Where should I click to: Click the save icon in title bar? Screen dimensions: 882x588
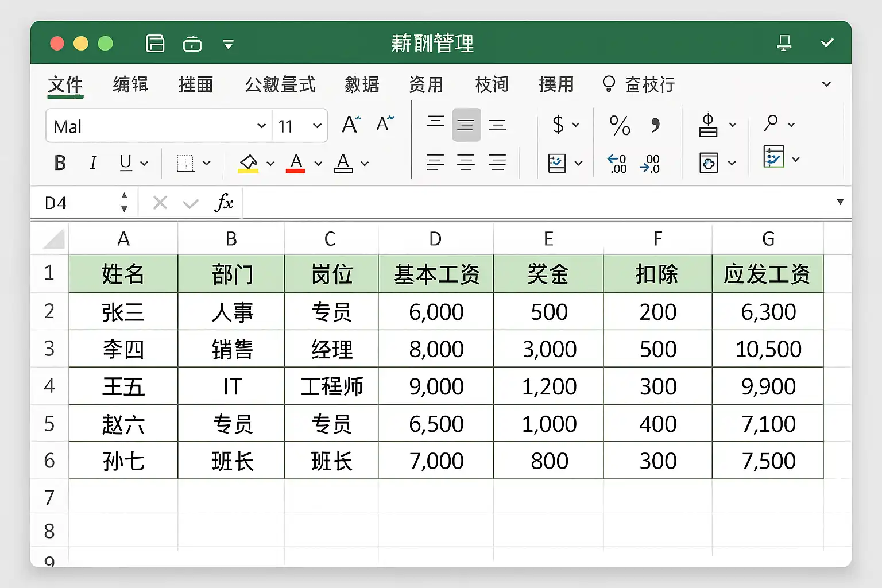point(155,44)
